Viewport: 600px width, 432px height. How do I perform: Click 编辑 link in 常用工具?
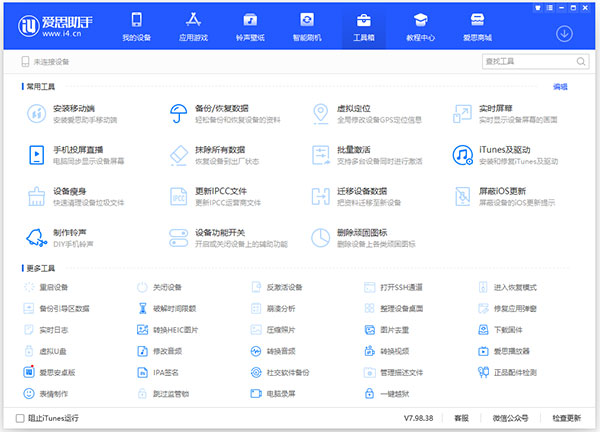coord(560,87)
